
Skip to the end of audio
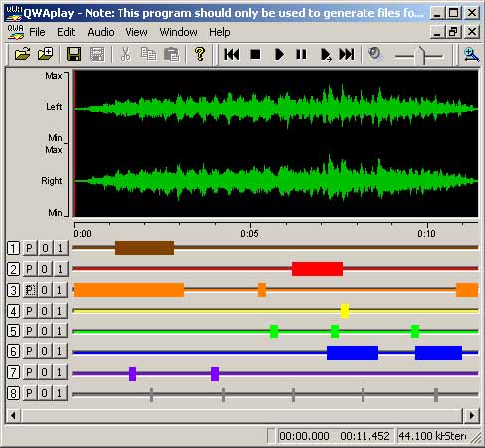coord(347,54)
